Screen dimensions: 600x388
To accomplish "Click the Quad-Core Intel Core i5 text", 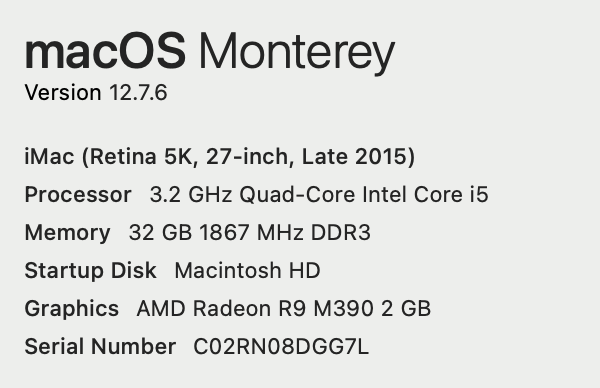I will point(364,194).
